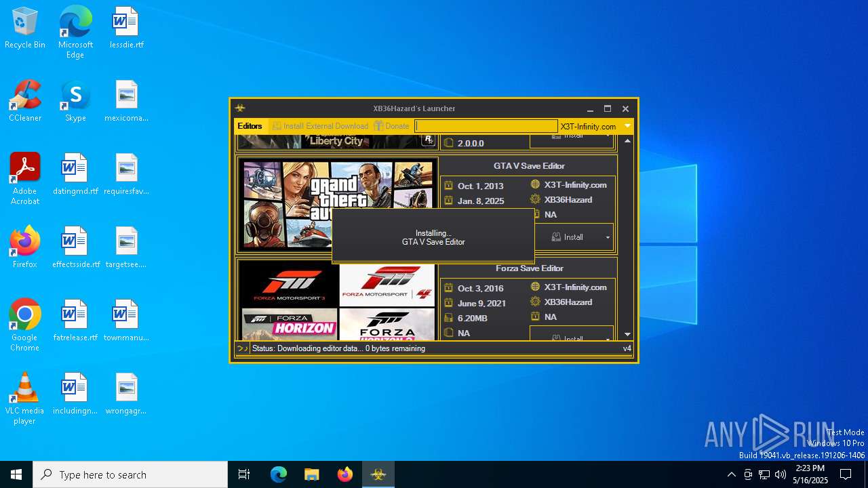
Task: Click calendar icon beside Jan. 8, 2025
Action: 448,201
